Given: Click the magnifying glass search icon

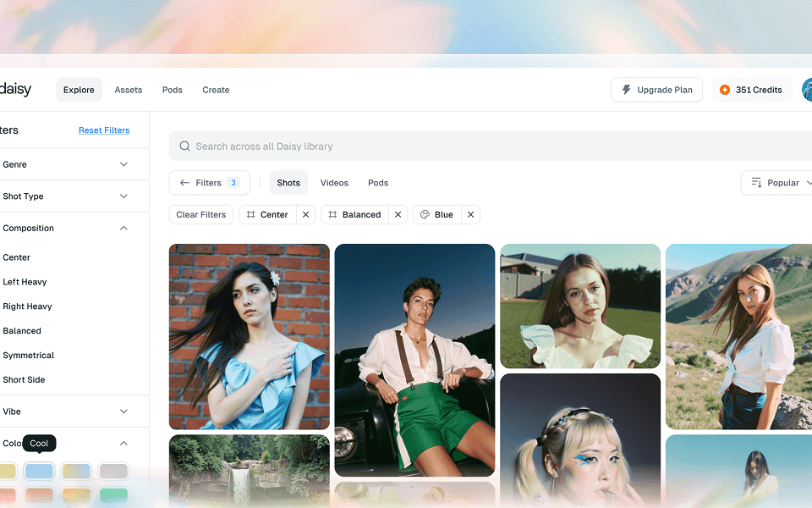Looking at the screenshot, I should point(184,146).
